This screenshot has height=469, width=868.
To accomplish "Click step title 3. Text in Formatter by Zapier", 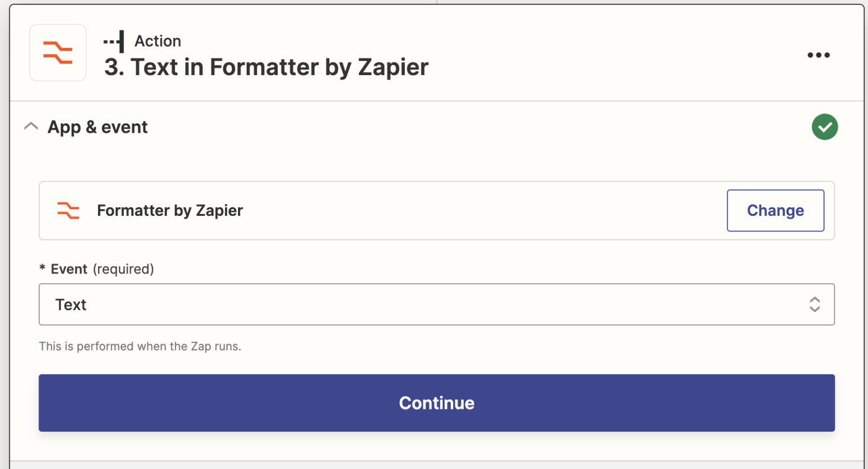I will pyautogui.click(x=267, y=67).
